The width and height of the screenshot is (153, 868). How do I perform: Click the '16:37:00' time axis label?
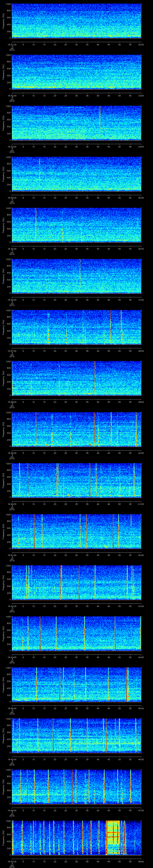[12, 351]
